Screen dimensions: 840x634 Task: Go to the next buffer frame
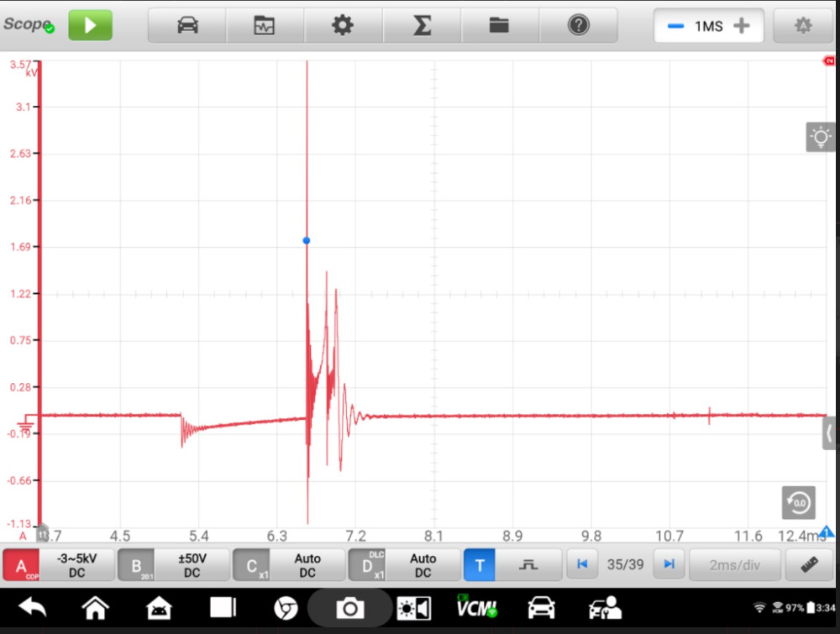pyautogui.click(x=669, y=564)
